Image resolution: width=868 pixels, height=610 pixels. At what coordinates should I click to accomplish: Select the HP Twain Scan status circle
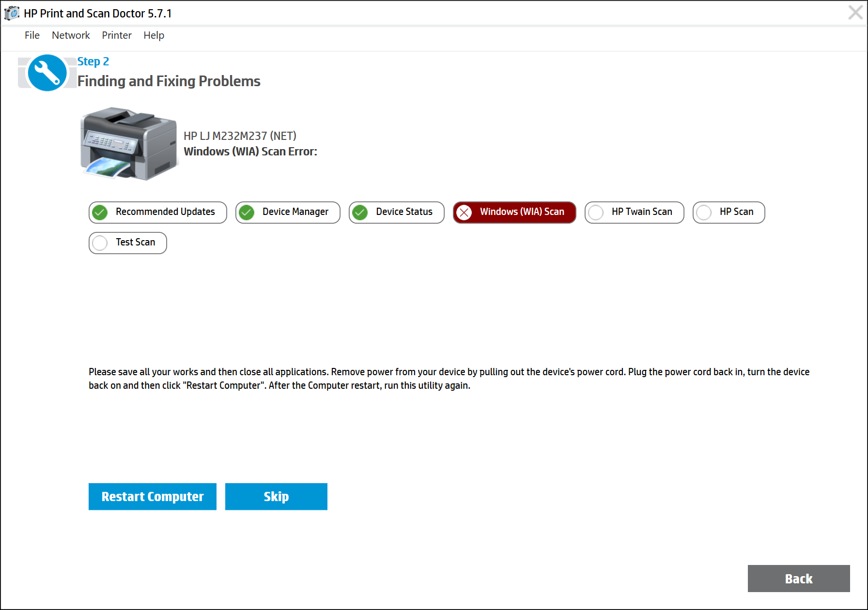(596, 212)
